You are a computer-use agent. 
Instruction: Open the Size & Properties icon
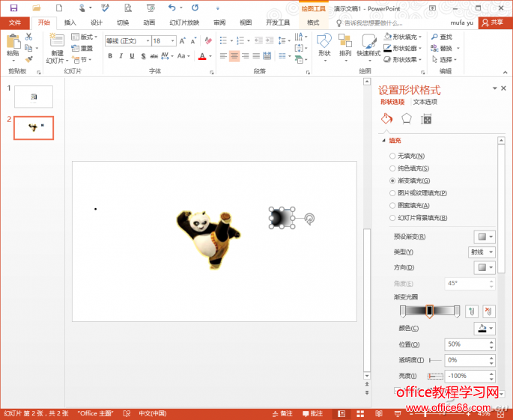pos(426,118)
